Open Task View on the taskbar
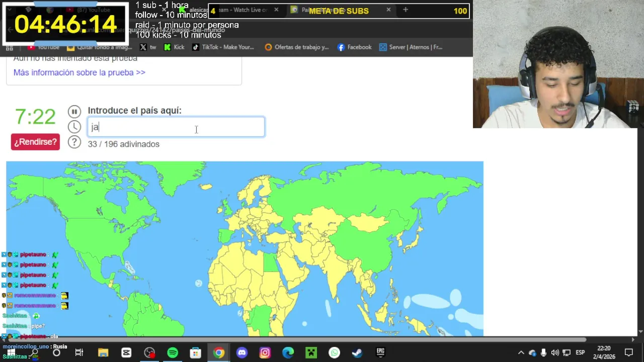 [79, 353]
